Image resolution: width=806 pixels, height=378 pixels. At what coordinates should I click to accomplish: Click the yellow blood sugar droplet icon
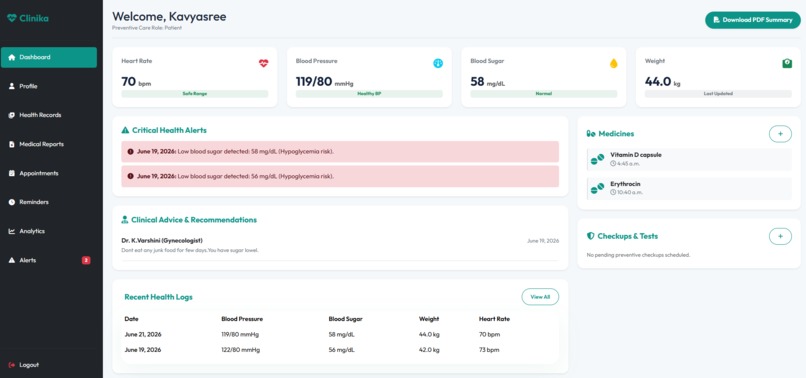pyautogui.click(x=613, y=63)
